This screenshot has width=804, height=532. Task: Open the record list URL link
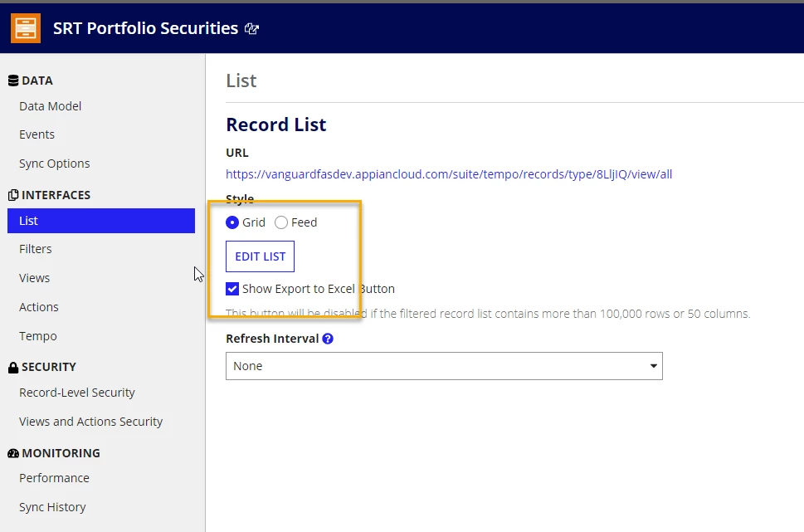[x=449, y=174]
